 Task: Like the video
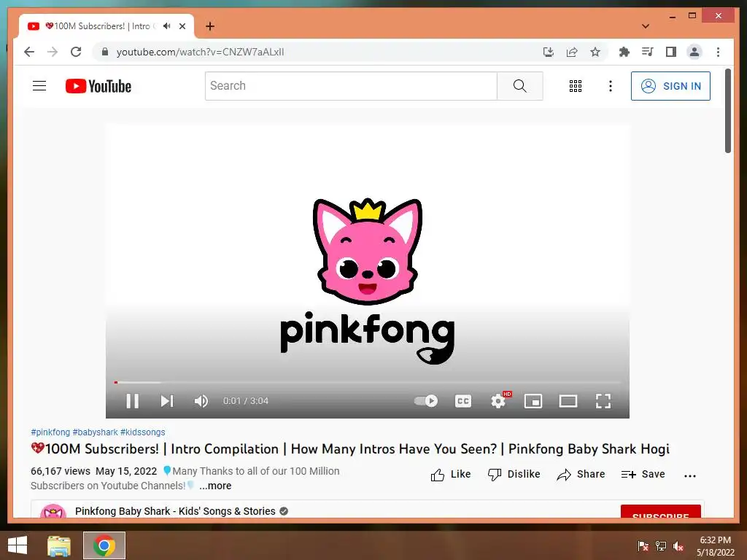click(x=451, y=474)
